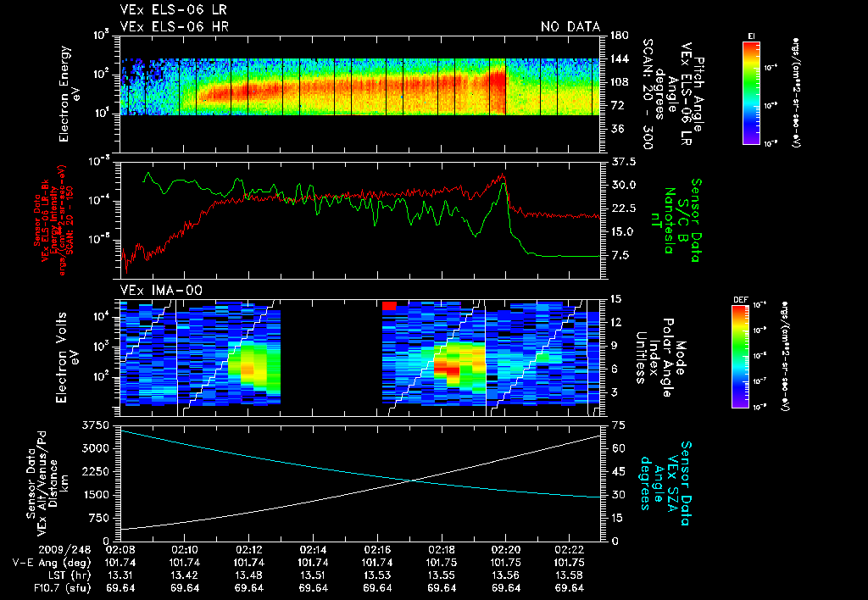The height and width of the screenshot is (600, 868).
Task: Click the 02:12 time tick label
Action: [248, 550]
